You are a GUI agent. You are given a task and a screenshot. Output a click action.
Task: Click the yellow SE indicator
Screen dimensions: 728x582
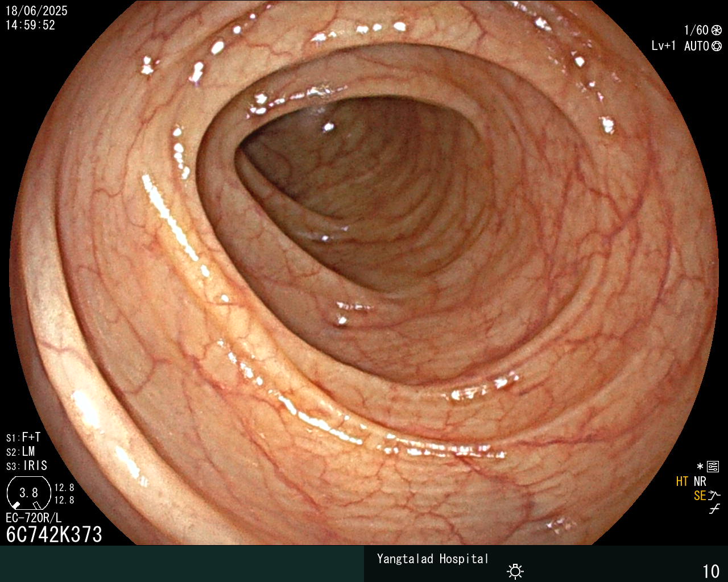(700, 496)
